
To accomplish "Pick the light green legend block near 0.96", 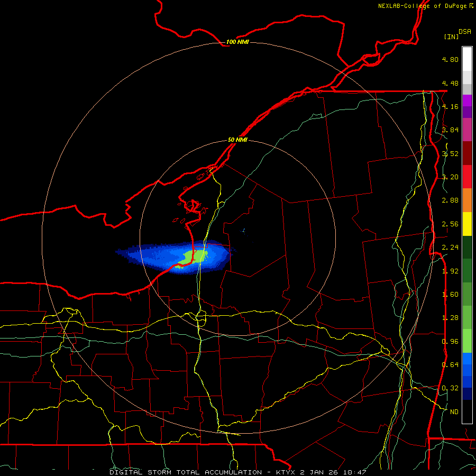I will coord(467,342).
